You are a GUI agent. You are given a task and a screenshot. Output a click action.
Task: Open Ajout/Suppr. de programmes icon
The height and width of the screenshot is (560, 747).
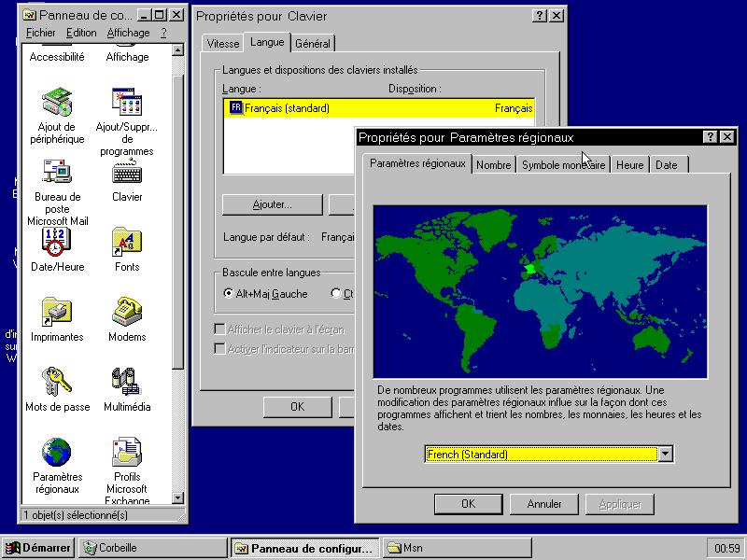[x=127, y=102]
